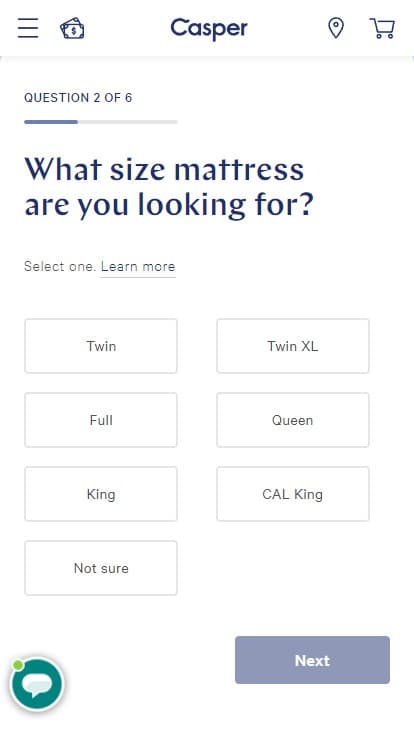
Task: Select Queen as mattress size
Action: [292, 420]
